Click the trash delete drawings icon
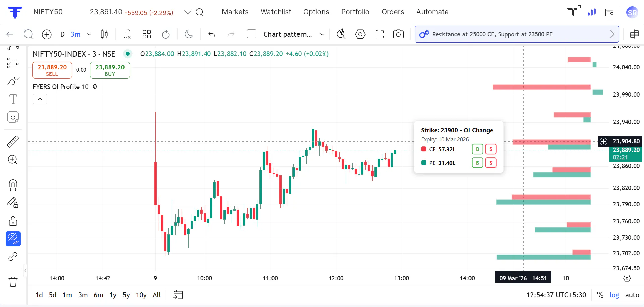The image size is (644, 307). pos(13,282)
